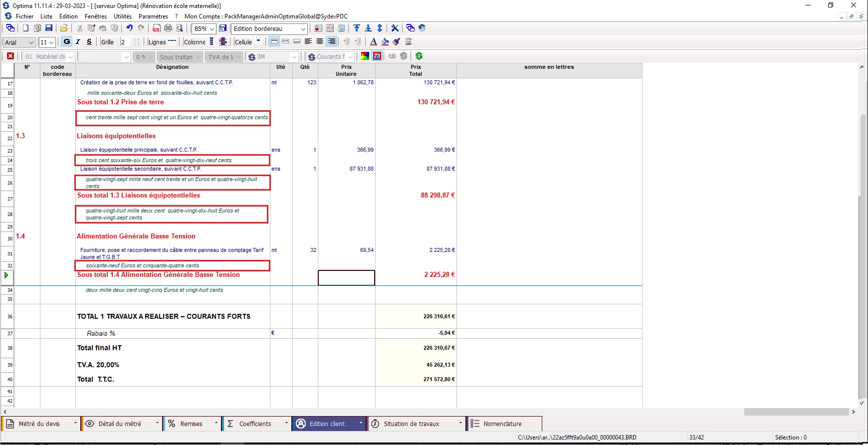The width and height of the screenshot is (868, 445).
Task: Toggle top vertical alignment
Action: pos(274,41)
